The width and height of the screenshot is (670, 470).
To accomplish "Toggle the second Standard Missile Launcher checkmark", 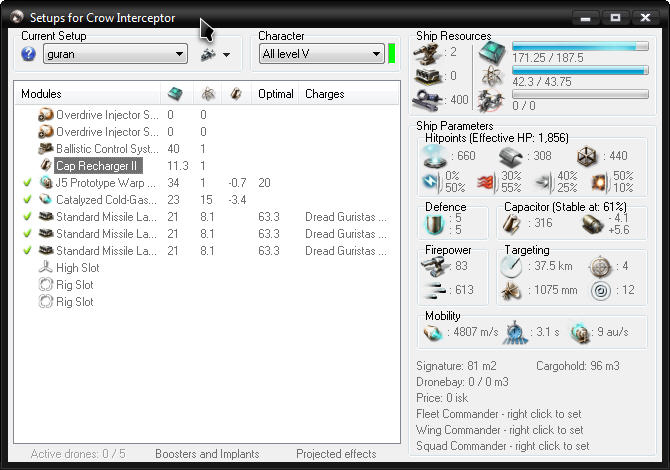I will [27, 234].
